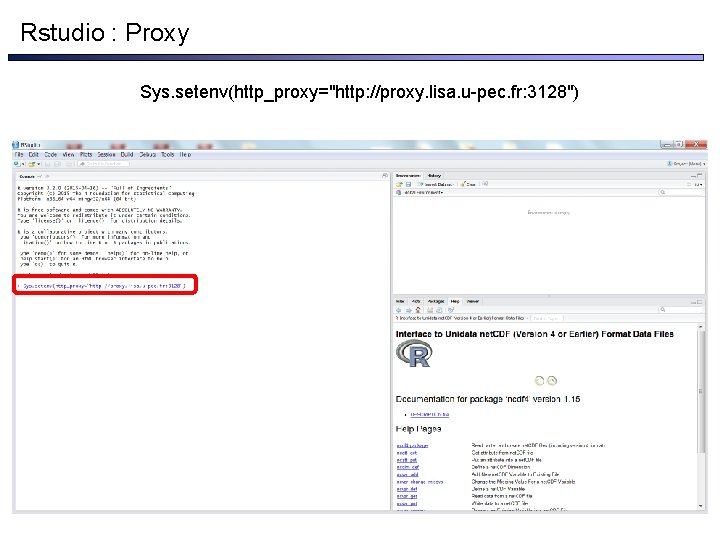The width and height of the screenshot is (720, 540).
Task: Open the View menu
Action: point(68,155)
